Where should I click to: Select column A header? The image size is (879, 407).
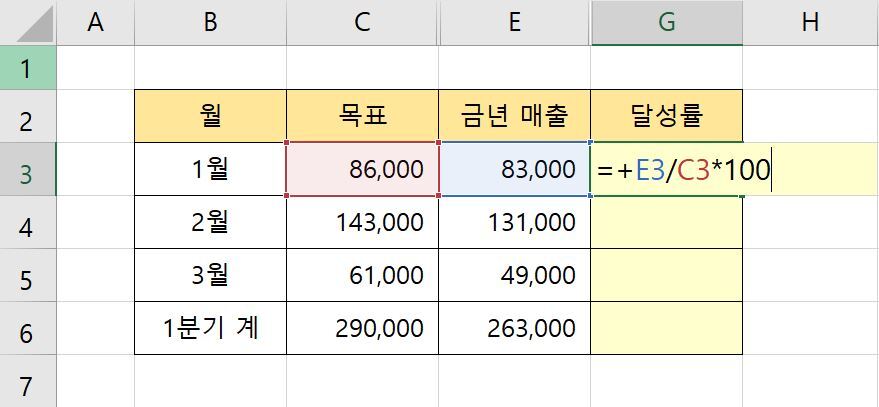coord(95,22)
